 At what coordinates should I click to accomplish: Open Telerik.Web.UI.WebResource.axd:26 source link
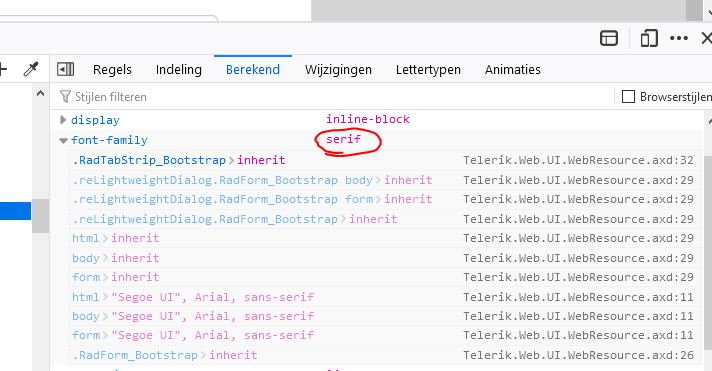coord(578,355)
